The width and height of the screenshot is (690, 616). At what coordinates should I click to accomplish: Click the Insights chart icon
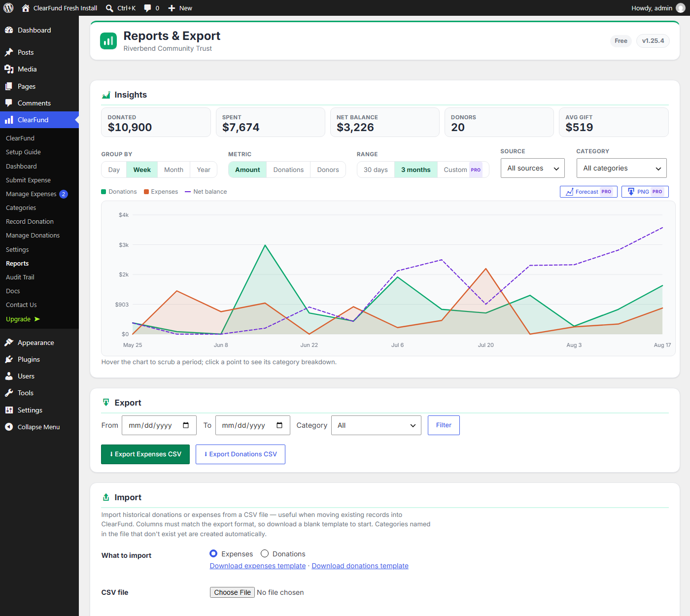point(106,95)
